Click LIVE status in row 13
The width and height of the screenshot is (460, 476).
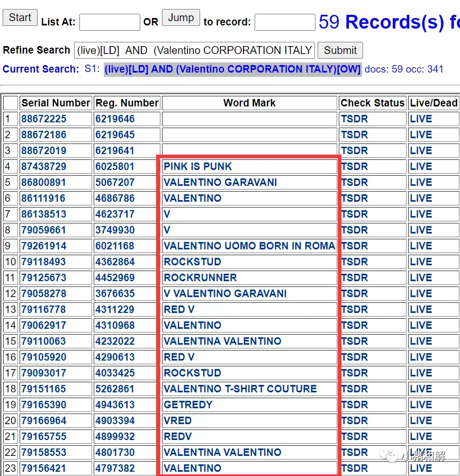click(x=421, y=309)
